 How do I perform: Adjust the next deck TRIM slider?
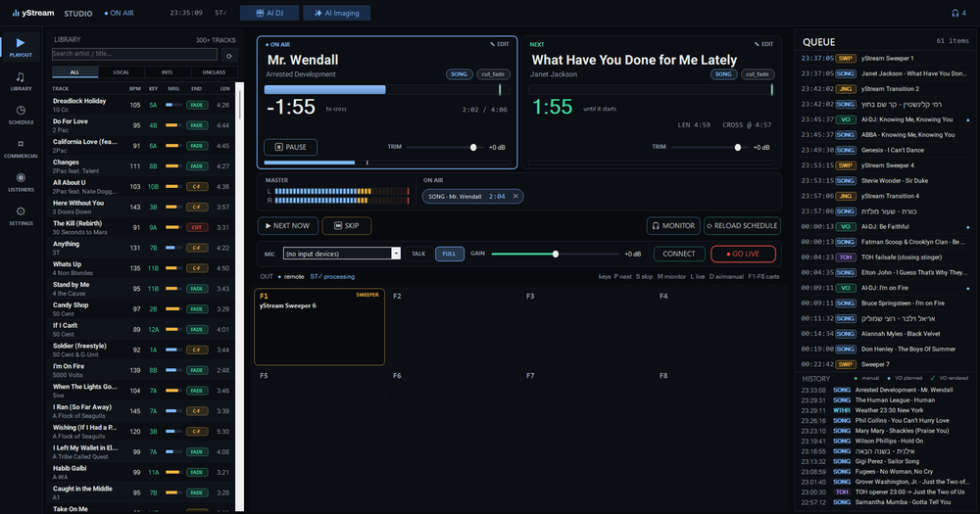point(709,148)
